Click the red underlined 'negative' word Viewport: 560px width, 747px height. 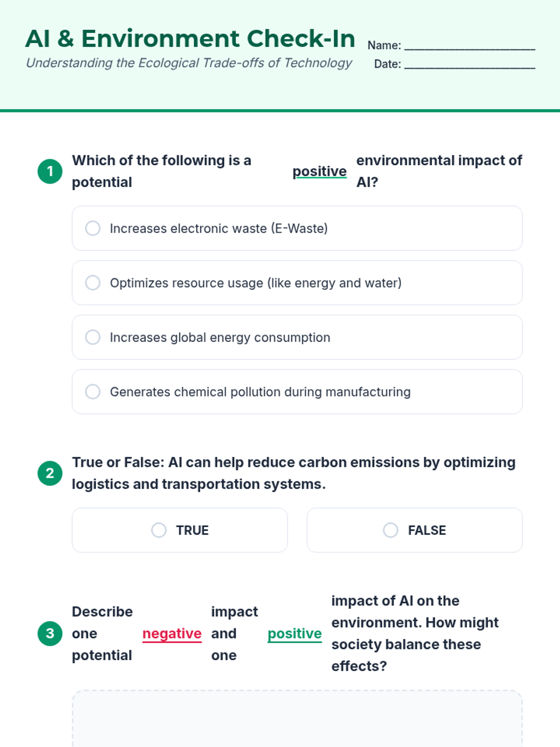pos(172,634)
